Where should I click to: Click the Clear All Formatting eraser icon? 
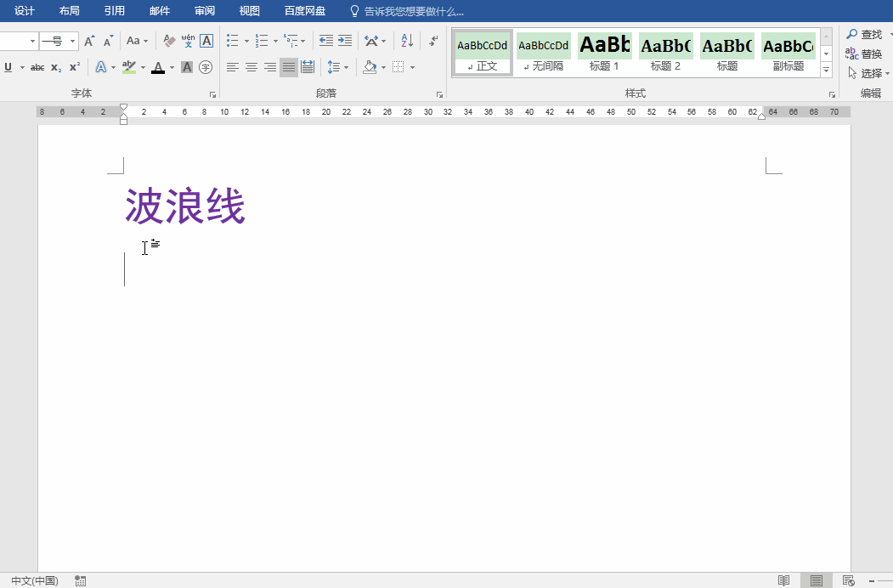coord(169,41)
